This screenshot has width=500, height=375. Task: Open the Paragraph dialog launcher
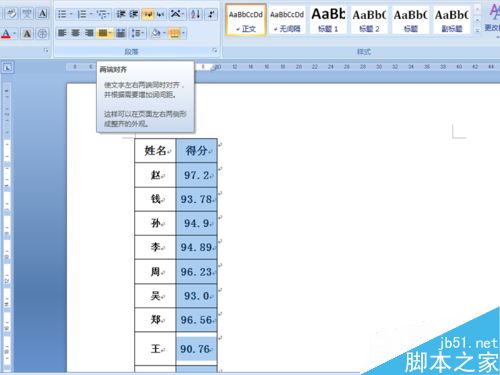[x=215, y=51]
